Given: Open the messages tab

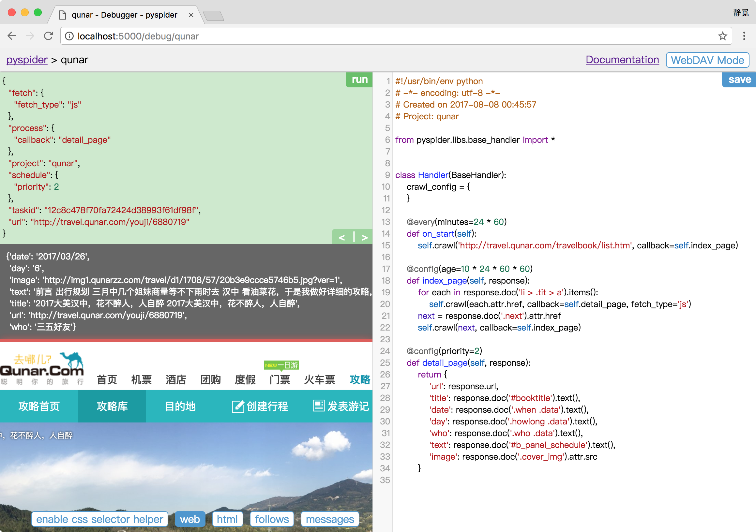Looking at the screenshot, I should tap(330, 519).
